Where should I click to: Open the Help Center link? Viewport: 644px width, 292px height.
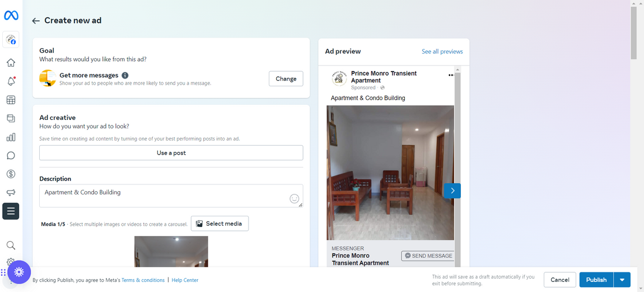pos(185,280)
